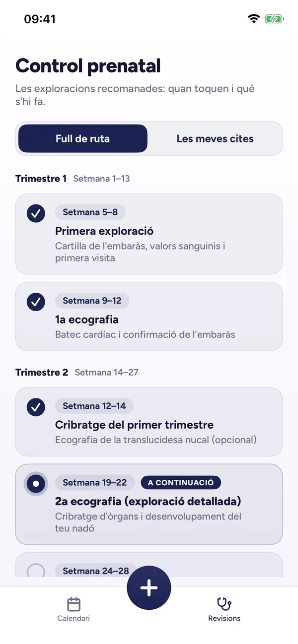Open the Cribratge del primer trimestre title
This screenshot has width=298, height=644.
point(134,425)
